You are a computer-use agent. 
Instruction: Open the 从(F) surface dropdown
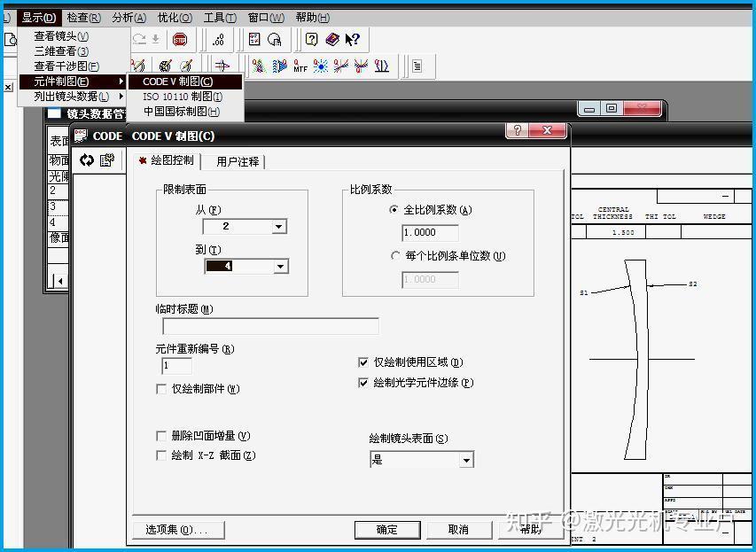(279, 226)
